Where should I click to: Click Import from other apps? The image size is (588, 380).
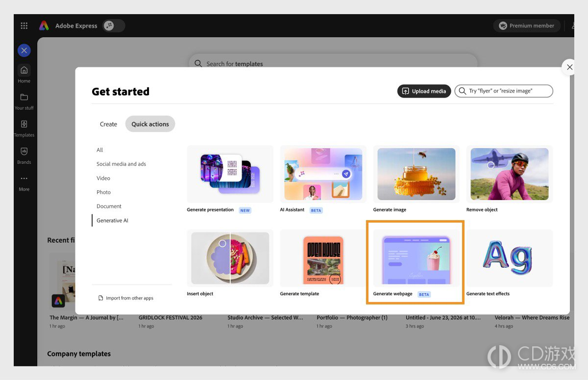click(126, 298)
